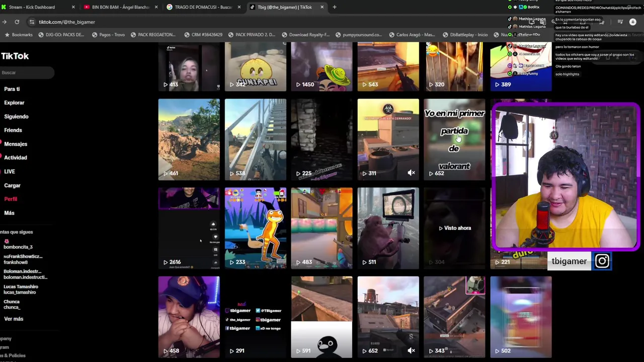Open CRM #36426429 bookmark

click(x=203, y=35)
